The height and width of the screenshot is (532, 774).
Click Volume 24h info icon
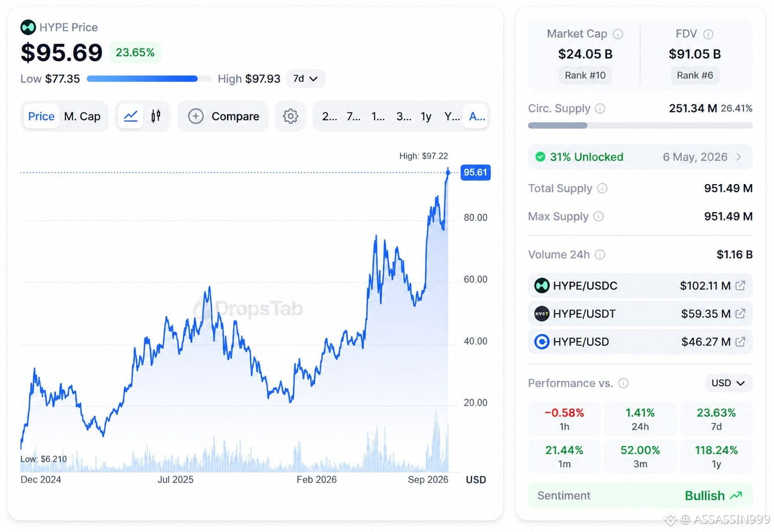click(600, 254)
